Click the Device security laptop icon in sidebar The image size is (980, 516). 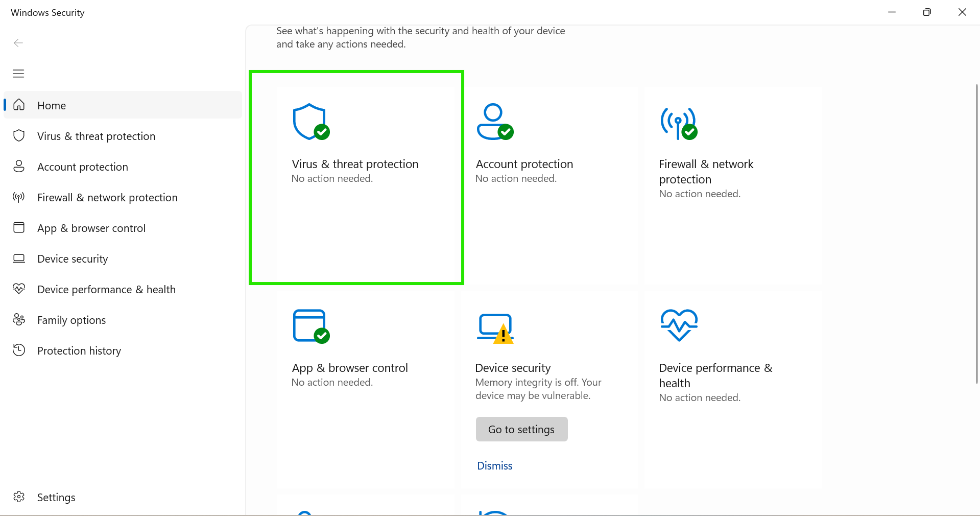pyautogui.click(x=19, y=258)
